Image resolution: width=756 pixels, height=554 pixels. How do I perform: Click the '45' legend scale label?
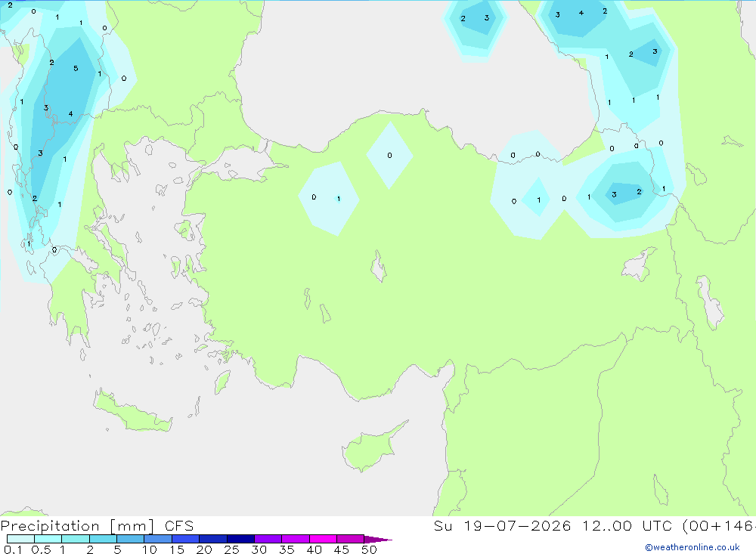click(x=342, y=549)
